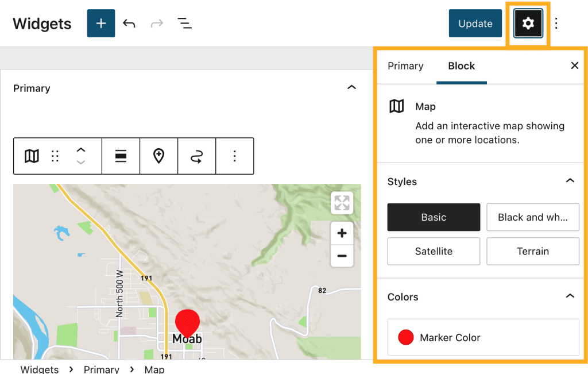
Task: Switch to the Primary tab in the sidebar
Action: click(405, 66)
